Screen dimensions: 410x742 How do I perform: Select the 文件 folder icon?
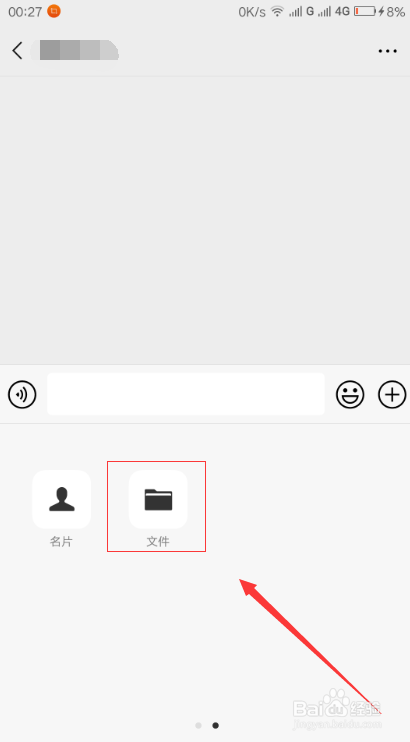pos(158,499)
